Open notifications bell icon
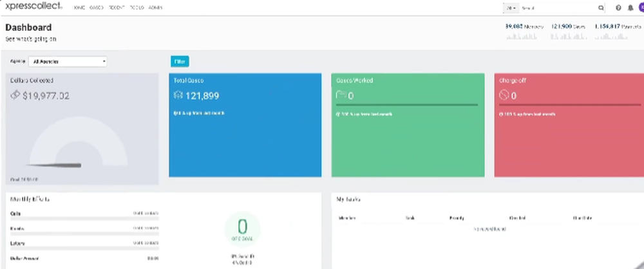This screenshot has width=644, height=269. point(630,8)
